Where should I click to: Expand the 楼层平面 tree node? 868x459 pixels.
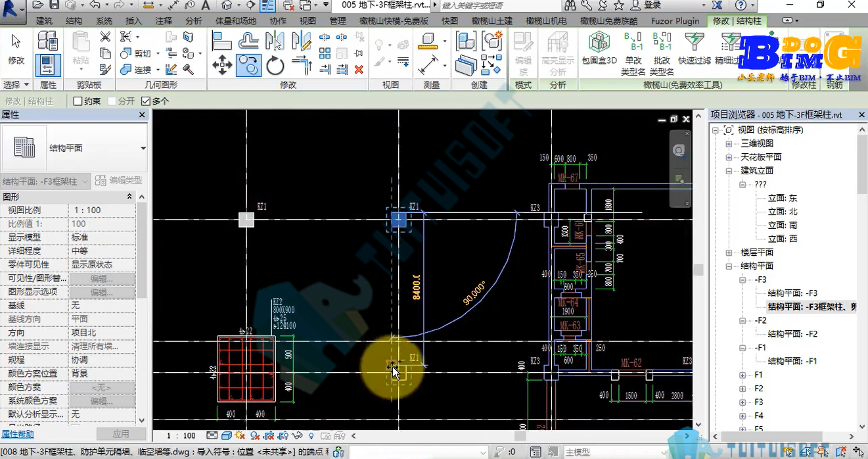click(x=729, y=253)
